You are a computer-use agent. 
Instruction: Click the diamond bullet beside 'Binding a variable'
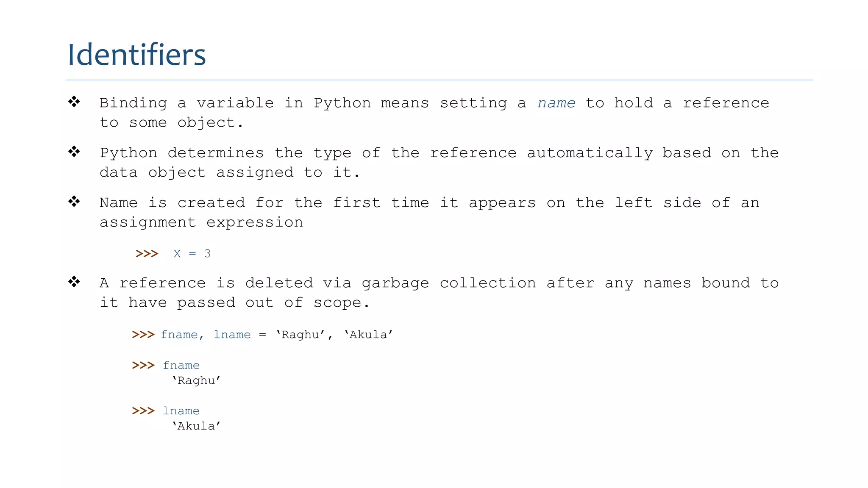click(74, 102)
